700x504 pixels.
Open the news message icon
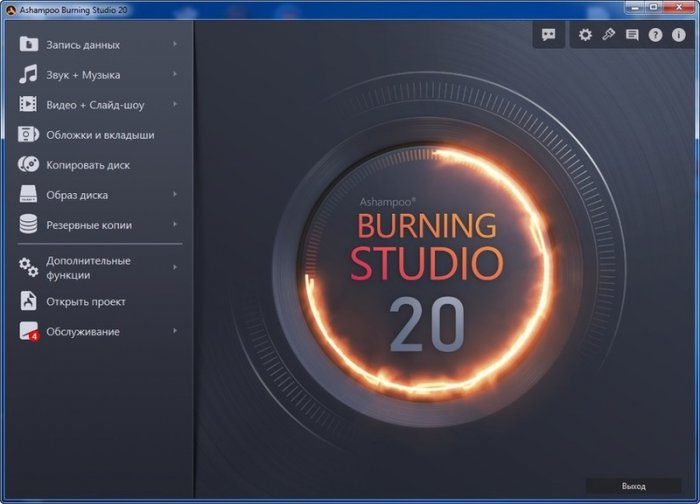point(632,34)
